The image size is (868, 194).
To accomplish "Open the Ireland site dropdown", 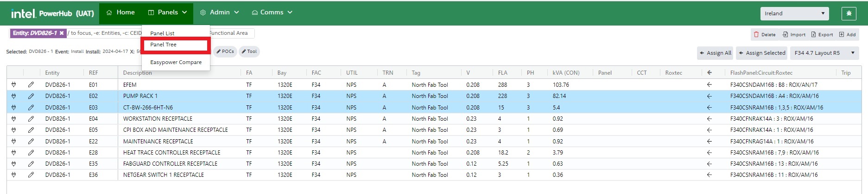I will pyautogui.click(x=794, y=13).
